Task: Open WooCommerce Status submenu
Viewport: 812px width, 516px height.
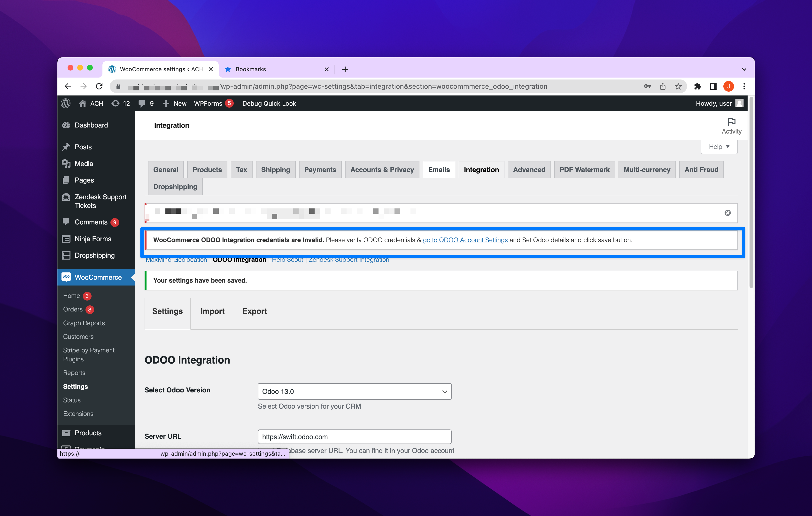Action: click(72, 400)
